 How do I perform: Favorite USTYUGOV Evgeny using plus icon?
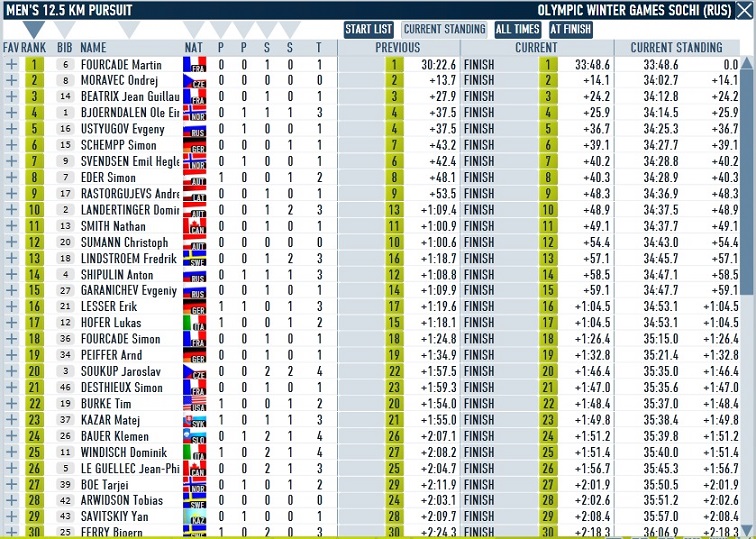pyautogui.click(x=11, y=129)
